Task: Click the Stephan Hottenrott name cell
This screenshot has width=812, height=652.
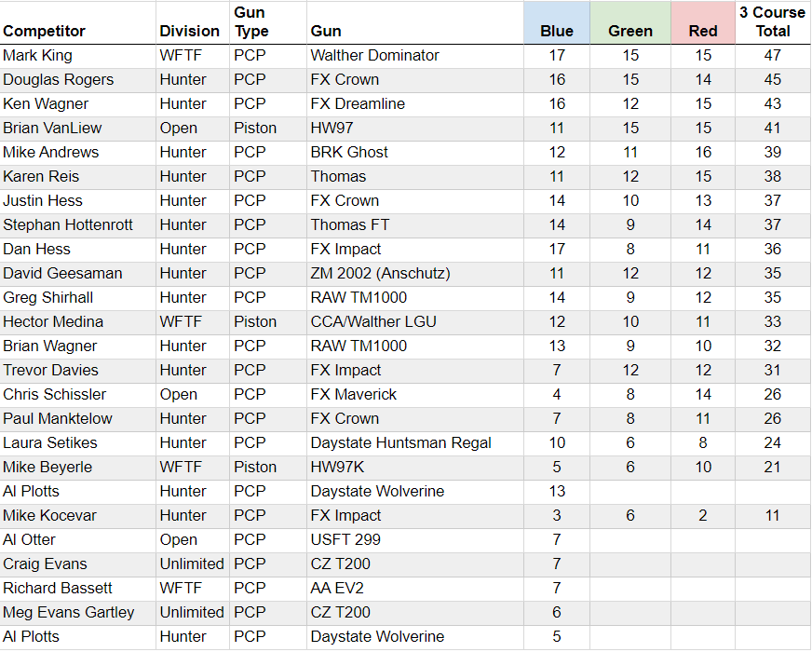Action: (78, 225)
